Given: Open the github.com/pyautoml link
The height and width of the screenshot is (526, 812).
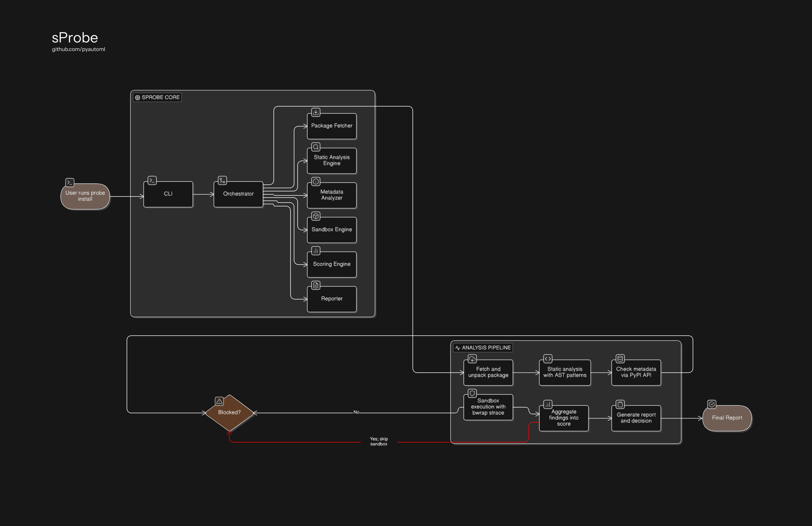Looking at the screenshot, I should coord(78,49).
